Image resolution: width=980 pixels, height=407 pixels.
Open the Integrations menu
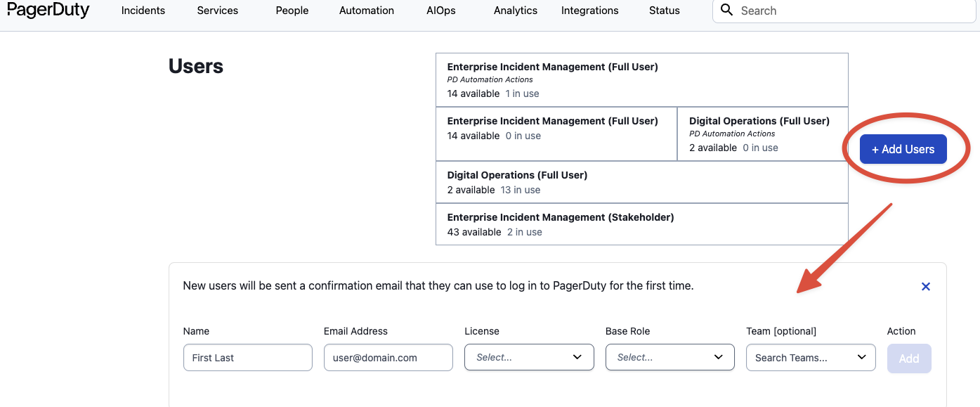click(x=590, y=11)
